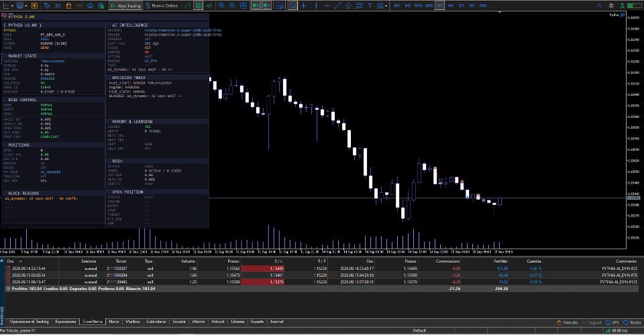This screenshot has height=335, width=644.
Task: Tile windows grid icon
Action: 243,6
